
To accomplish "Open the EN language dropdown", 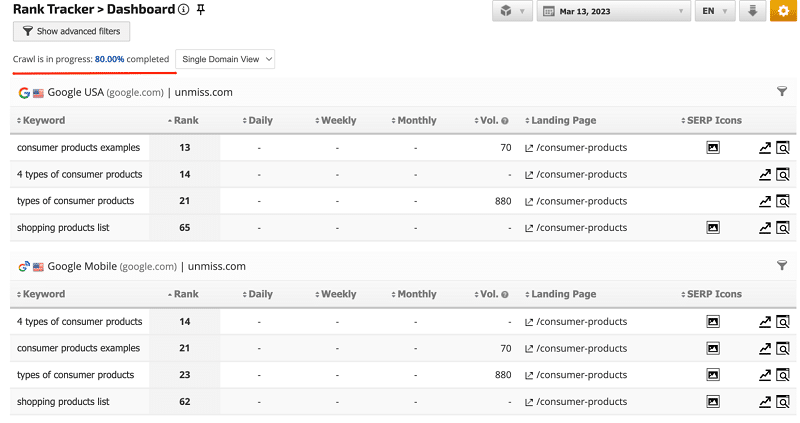I will [715, 11].
